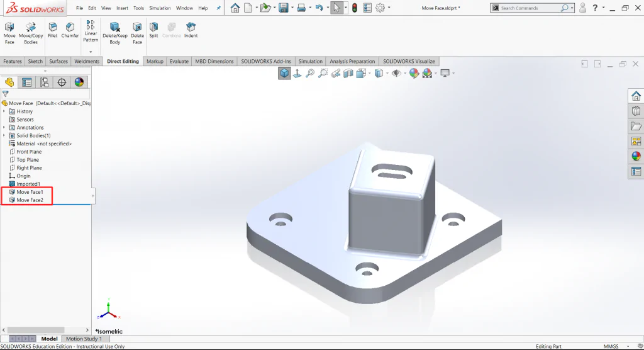Apply the Fillet tool
This screenshot has width=644, height=350.
(x=53, y=30)
